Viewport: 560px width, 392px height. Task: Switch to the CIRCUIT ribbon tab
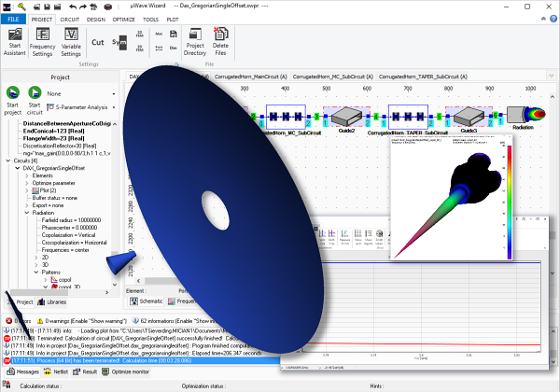coord(71,18)
